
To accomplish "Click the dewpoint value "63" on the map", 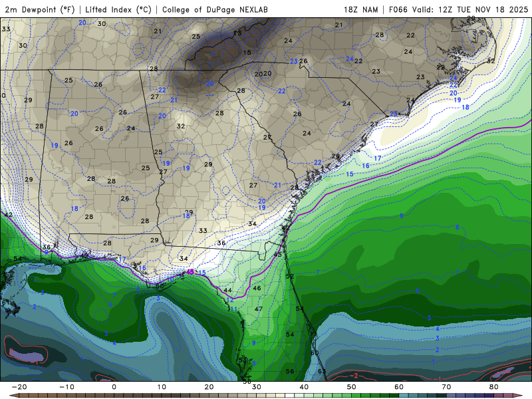I will 322,371.
